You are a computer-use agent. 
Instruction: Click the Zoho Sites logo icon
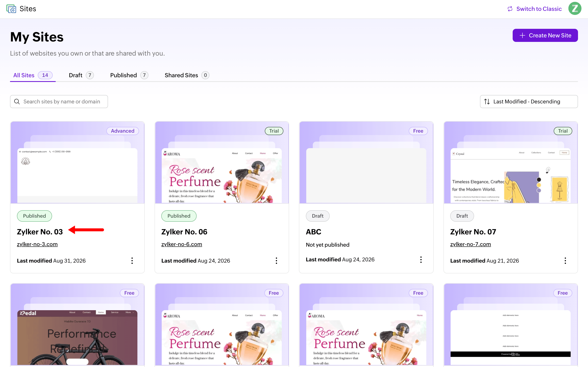point(11,9)
